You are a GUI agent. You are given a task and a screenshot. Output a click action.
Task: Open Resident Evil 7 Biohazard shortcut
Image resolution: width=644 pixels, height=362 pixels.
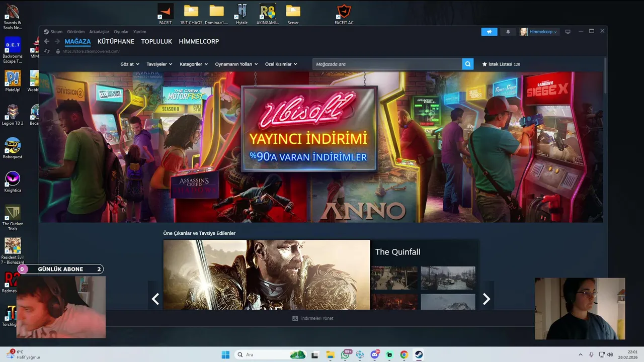click(x=13, y=251)
